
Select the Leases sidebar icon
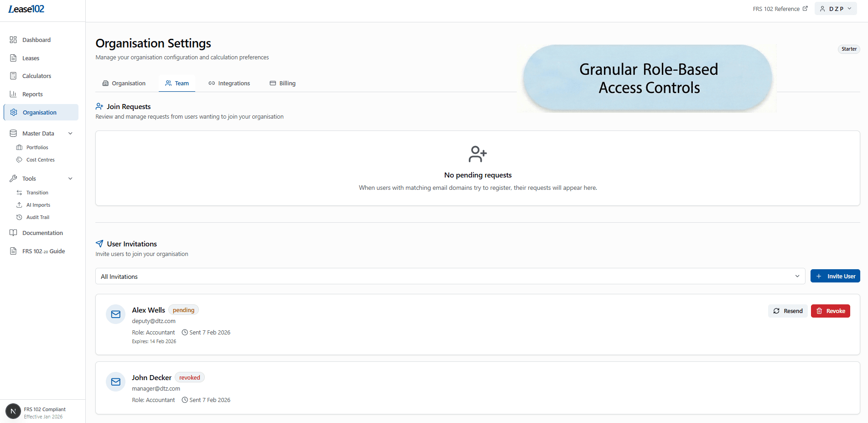tap(14, 58)
